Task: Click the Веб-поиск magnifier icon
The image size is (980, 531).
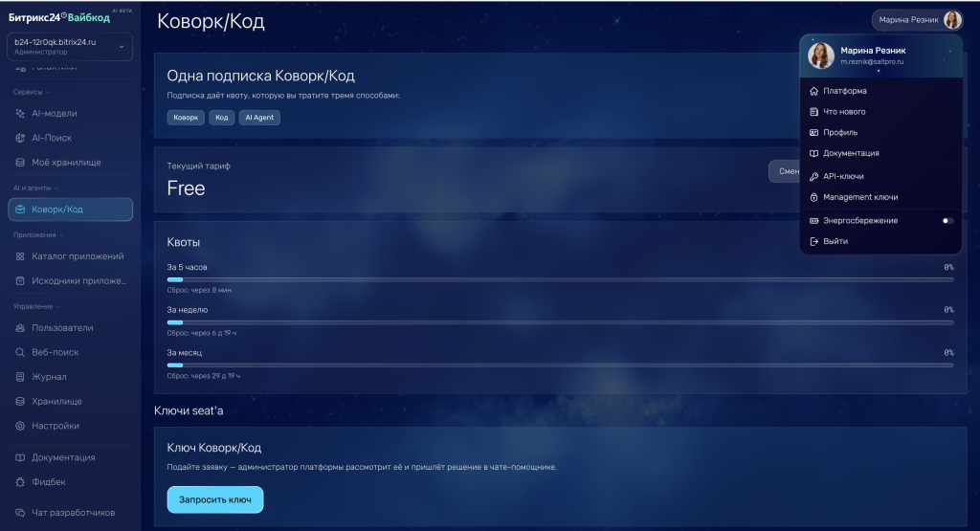Action: pyautogui.click(x=20, y=352)
